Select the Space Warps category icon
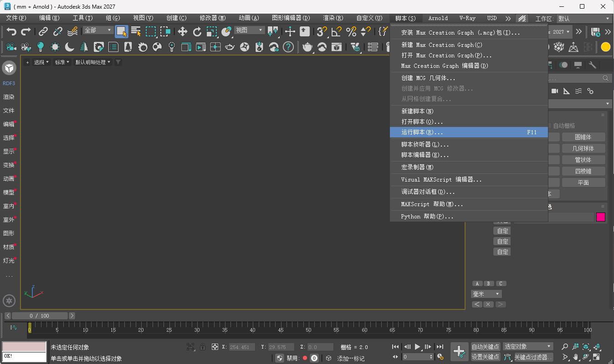 pyautogui.click(x=578, y=91)
